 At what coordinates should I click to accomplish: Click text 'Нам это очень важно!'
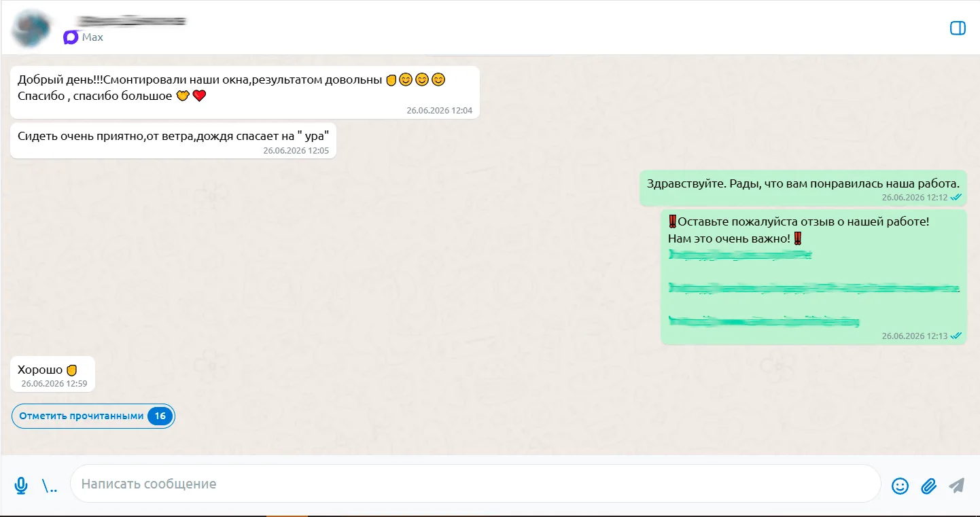(730, 238)
